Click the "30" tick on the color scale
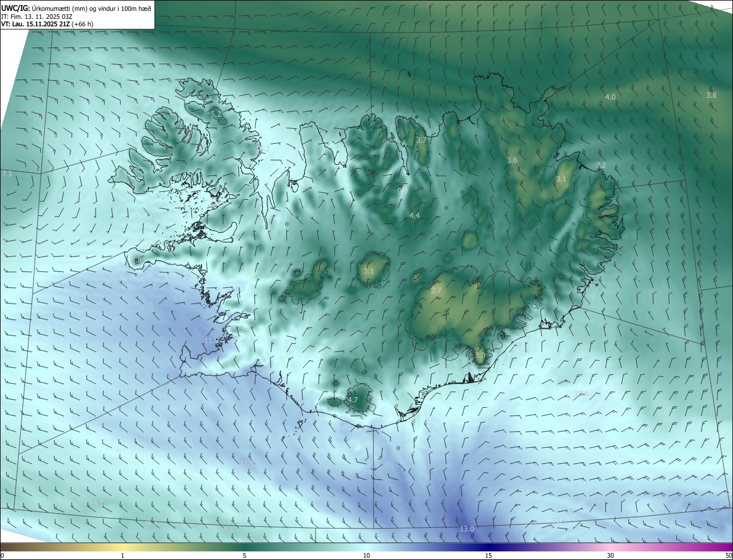Viewport: 733px width, 560px height. pos(610,555)
